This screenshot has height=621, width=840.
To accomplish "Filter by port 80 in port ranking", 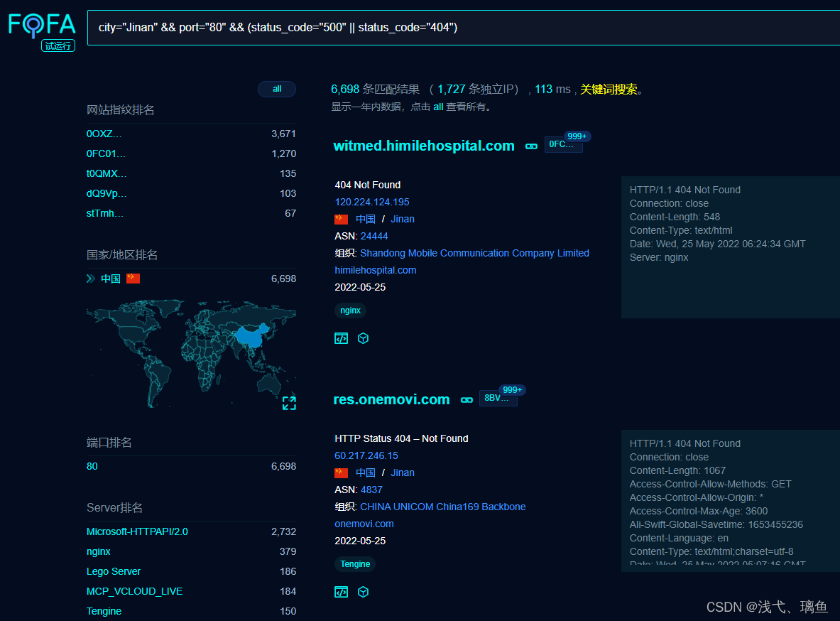I will coord(92,467).
